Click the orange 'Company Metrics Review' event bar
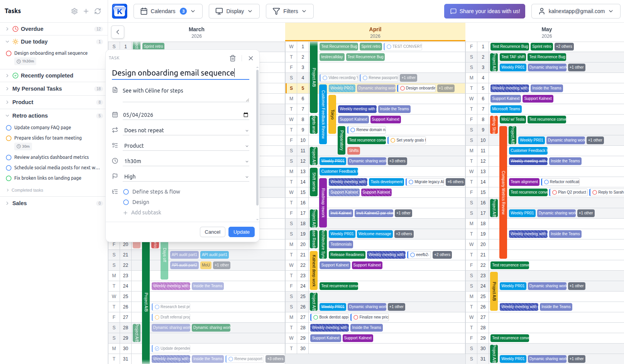 [x=503, y=193]
